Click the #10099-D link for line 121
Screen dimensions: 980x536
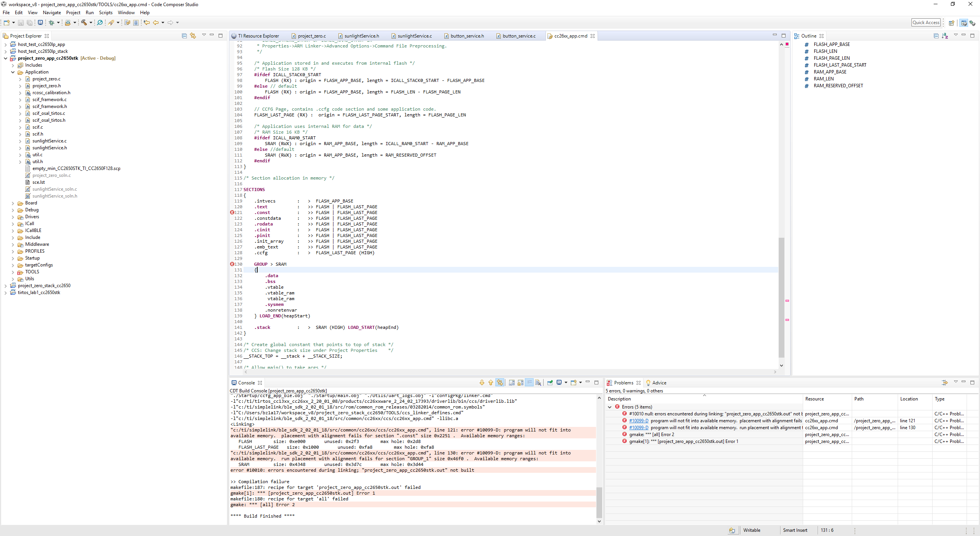click(x=639, y=421)
